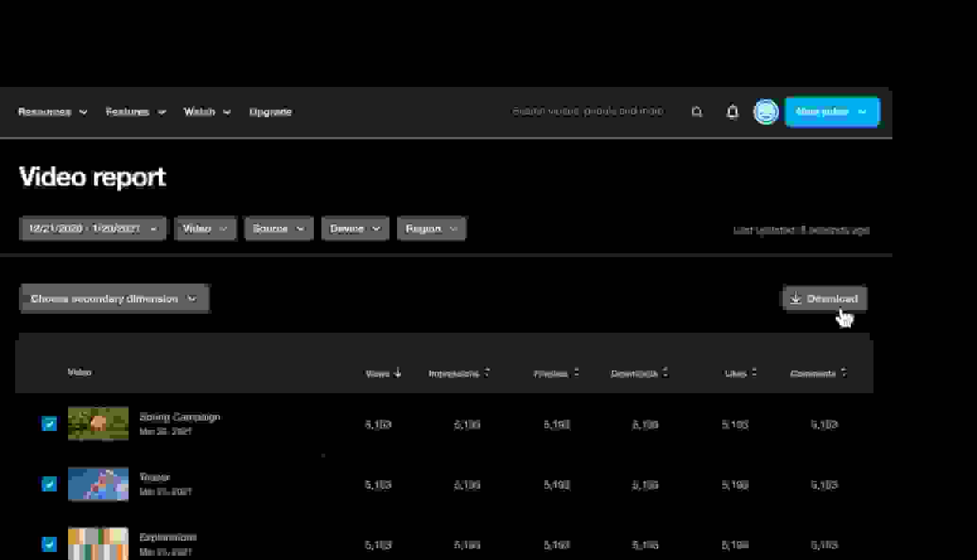Click the Spring Campaign video thumbnail
The image size is (977, 560).
(x=98, y=423)
